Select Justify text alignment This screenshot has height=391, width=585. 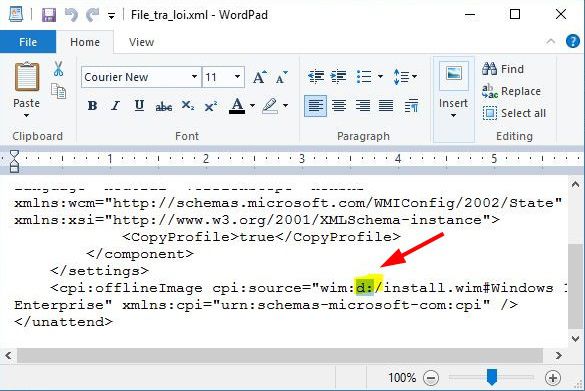click(x=386, y=106)
